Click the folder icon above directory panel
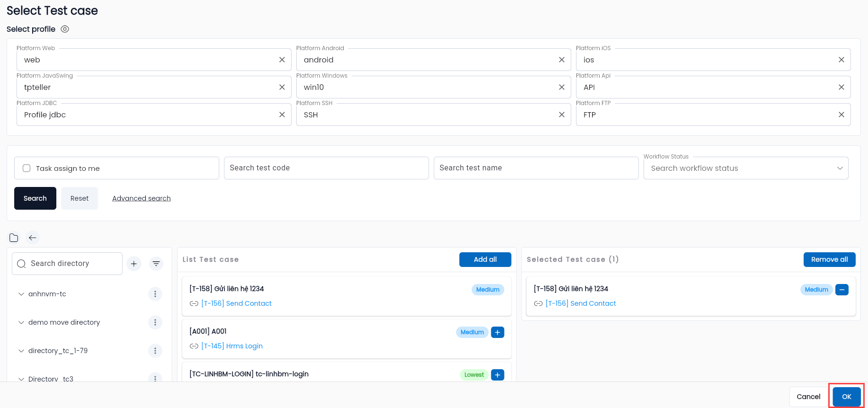The width and height of the screenshot is (868, 408). 14,238
